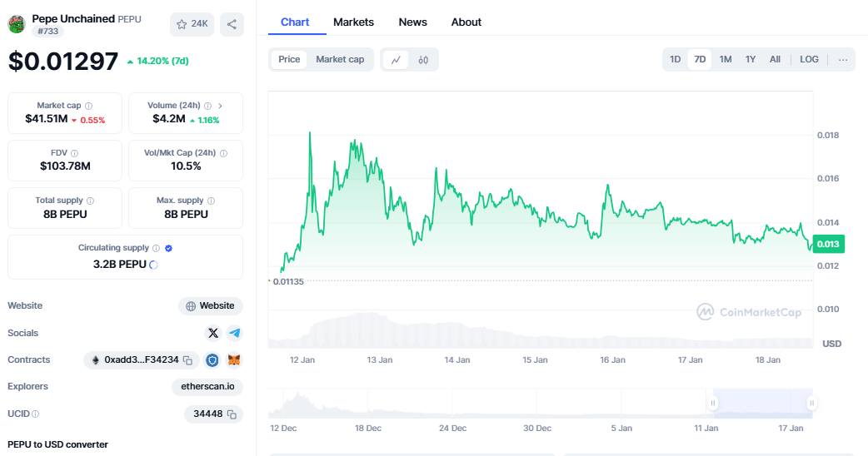
Task: Click the #733 rank badge
Action: coord(47,32)
